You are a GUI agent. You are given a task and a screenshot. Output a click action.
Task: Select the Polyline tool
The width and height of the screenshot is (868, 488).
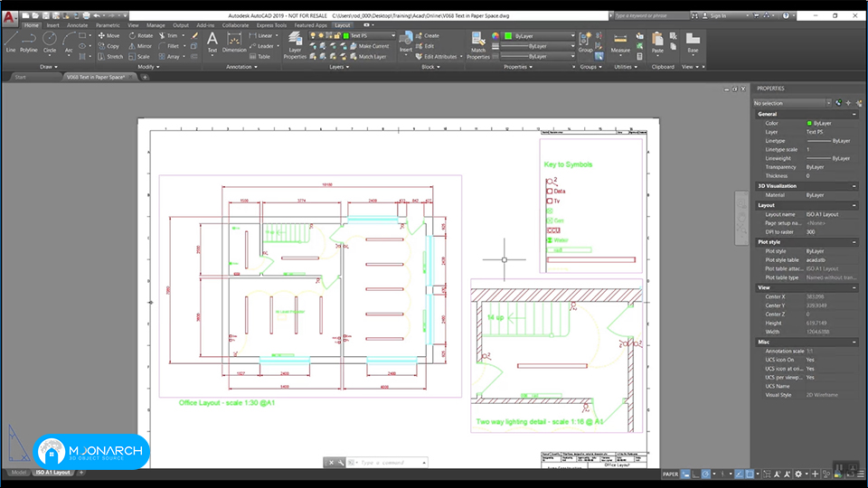click(29, 42)
